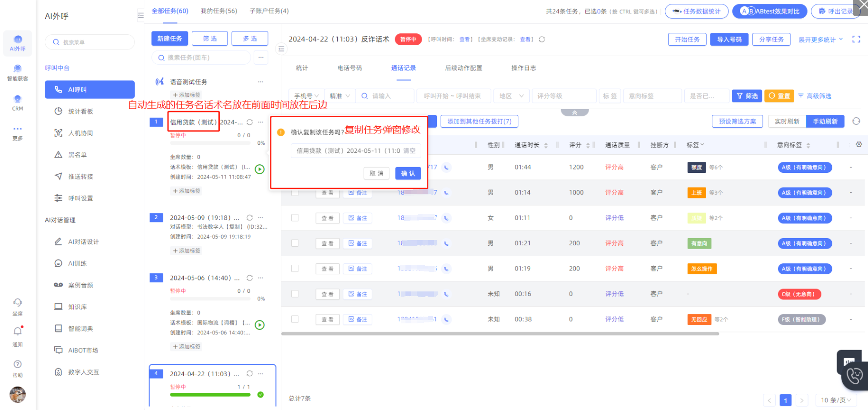Viewport: 868px width, 410px height.
Task: Click the 搜索任务 search input field
Action: point(205,58)
